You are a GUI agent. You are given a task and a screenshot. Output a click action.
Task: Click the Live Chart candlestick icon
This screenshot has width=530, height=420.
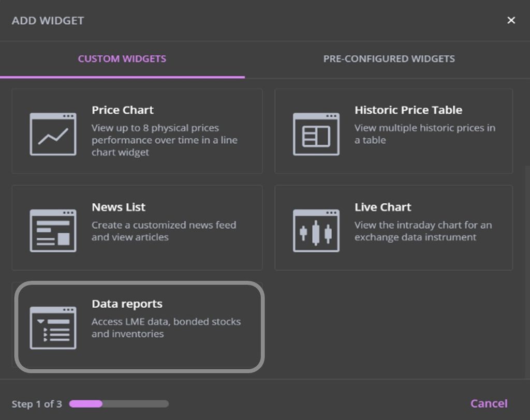(316, 231)
